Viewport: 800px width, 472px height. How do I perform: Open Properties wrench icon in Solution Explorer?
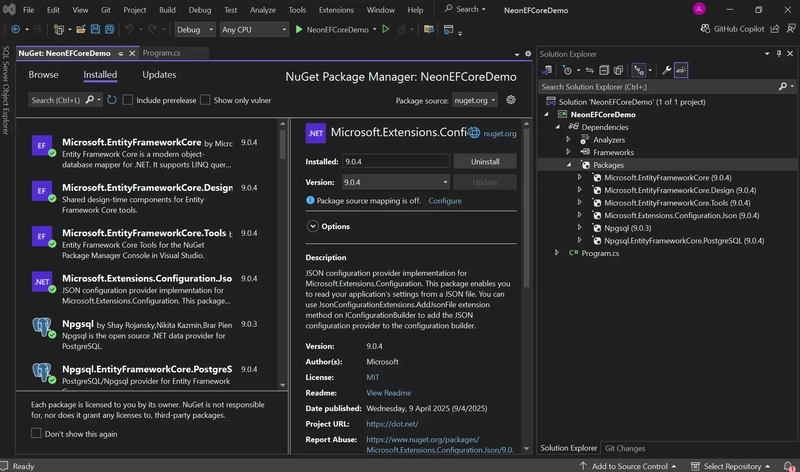coord(666,70)
